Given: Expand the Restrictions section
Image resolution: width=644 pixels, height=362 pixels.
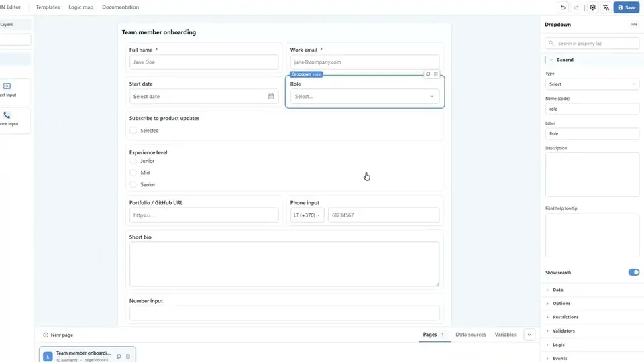Looking at the screenshot, I should 592,317.
